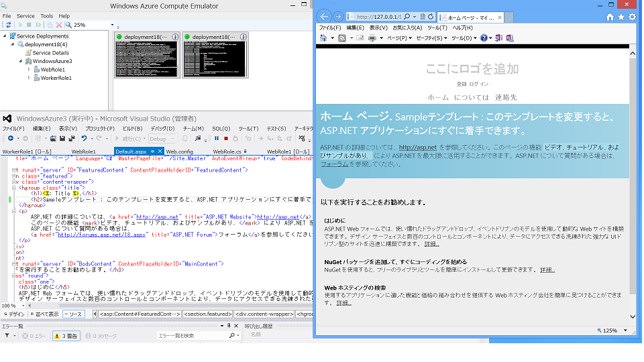The image size is (644, 362).
Task: Click the print icon in IE command bar
Action: (372, 38)
